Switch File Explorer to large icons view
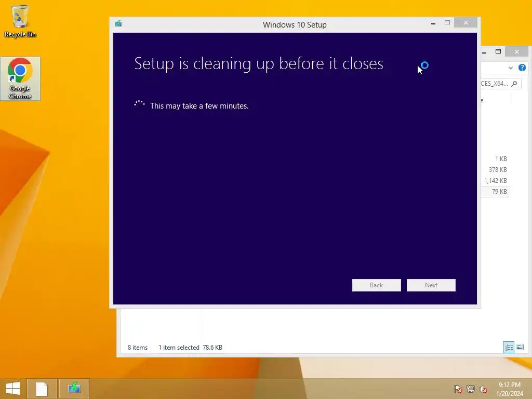 pyautogui.click(x=520, y=347)
